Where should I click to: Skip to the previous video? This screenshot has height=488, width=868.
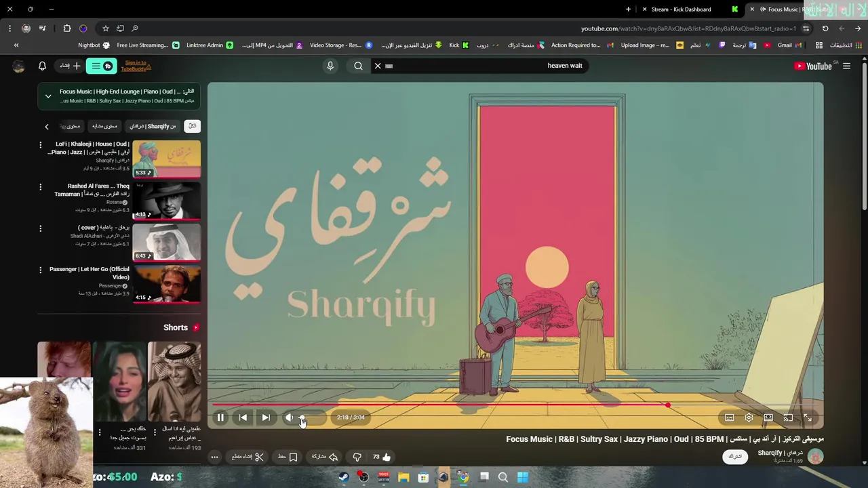tap(243, 418)
